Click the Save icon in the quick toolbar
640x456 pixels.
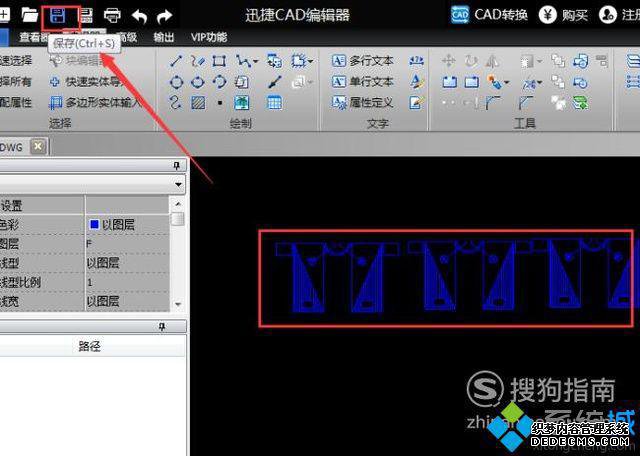(x=58, y=16)
